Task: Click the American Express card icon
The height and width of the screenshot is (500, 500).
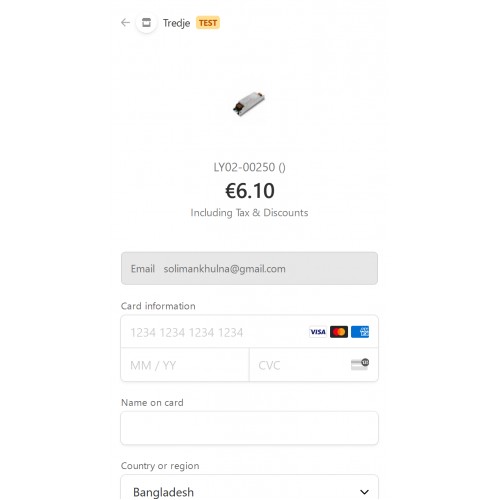Action: tap(360, 332)
